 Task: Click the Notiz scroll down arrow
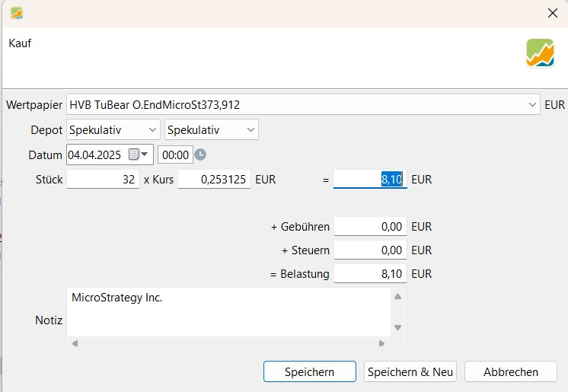coord(397,327)
